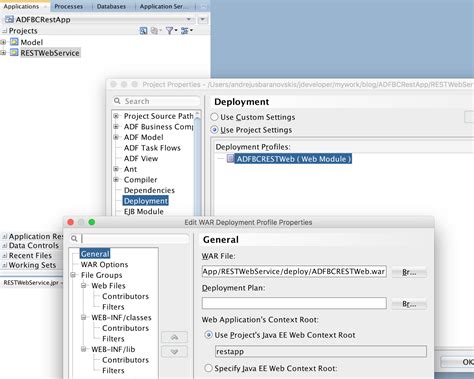Click the move up arrow button in WAR dialog
The image size is (474, 379).
[x=174, y=337]
